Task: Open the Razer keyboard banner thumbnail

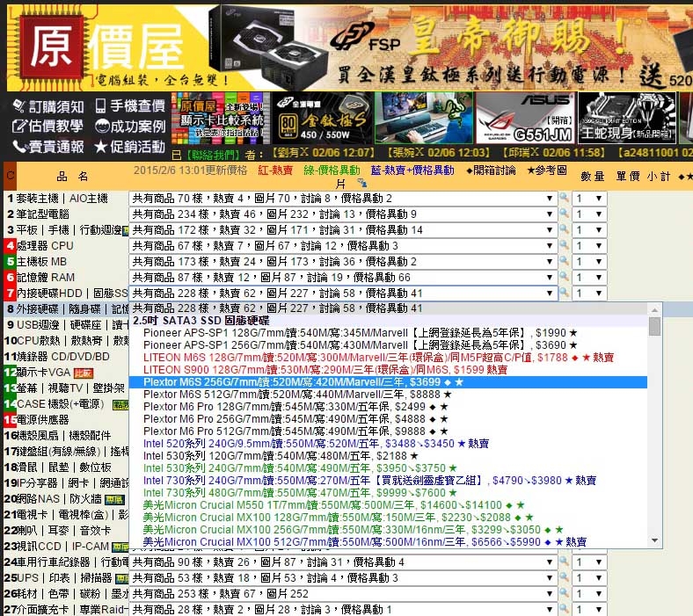Action: pyautogui.click(x=423, y=118)
